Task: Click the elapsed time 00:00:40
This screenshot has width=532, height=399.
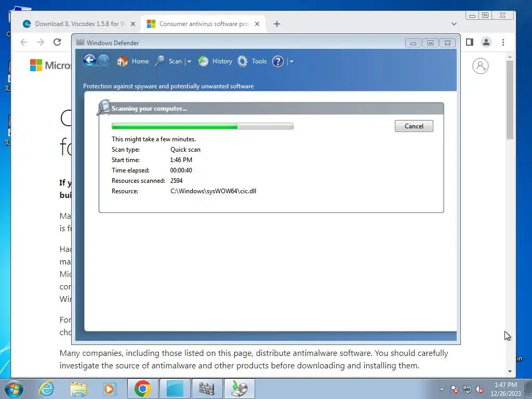Action: (181, 170)
